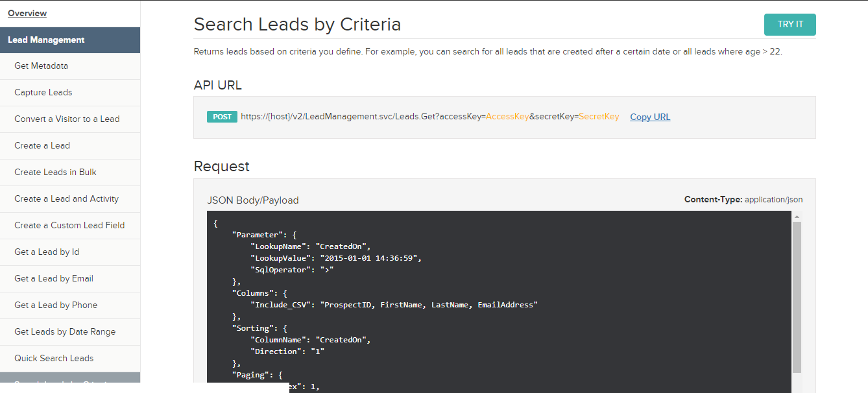Go to Get a Lead by Id

tap(47, 252)
